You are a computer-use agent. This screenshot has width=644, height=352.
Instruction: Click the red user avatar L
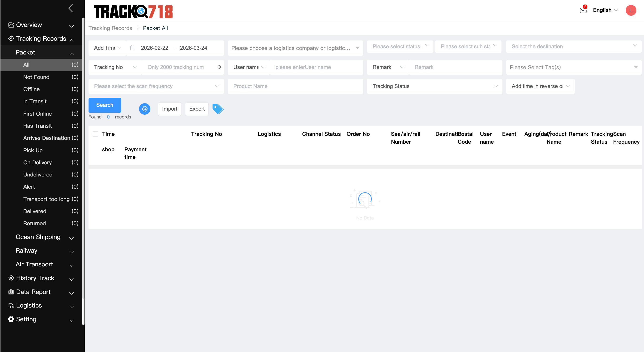[630, 10]
